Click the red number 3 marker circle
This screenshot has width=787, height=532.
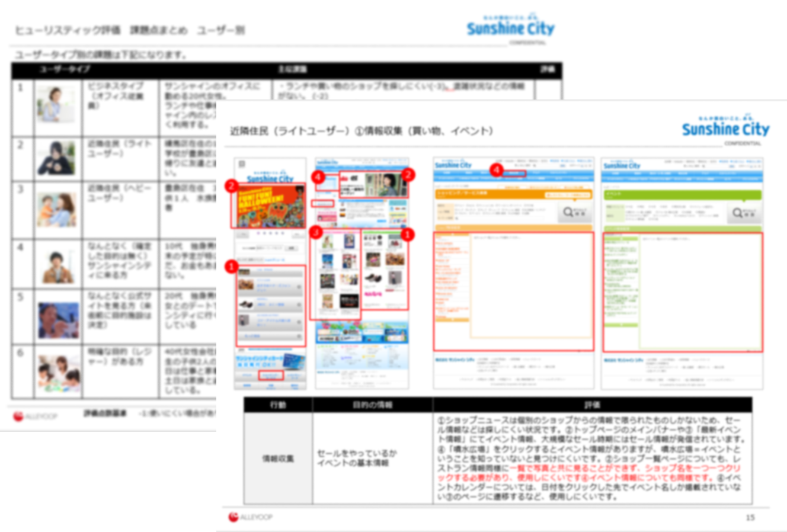(x=316, y=232)
